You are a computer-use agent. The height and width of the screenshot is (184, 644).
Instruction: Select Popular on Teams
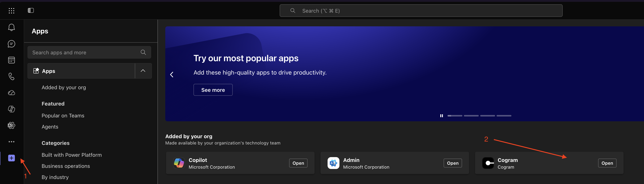63,116
